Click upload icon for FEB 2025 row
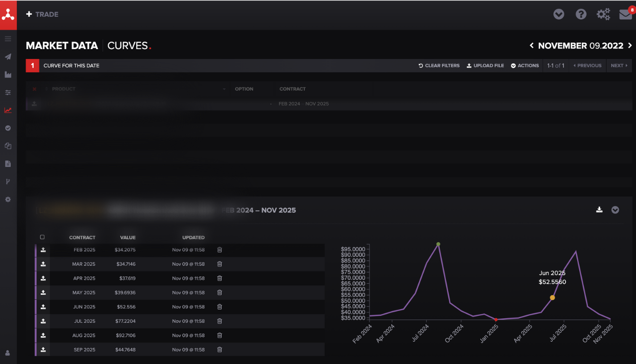 (x=43, y=250)
